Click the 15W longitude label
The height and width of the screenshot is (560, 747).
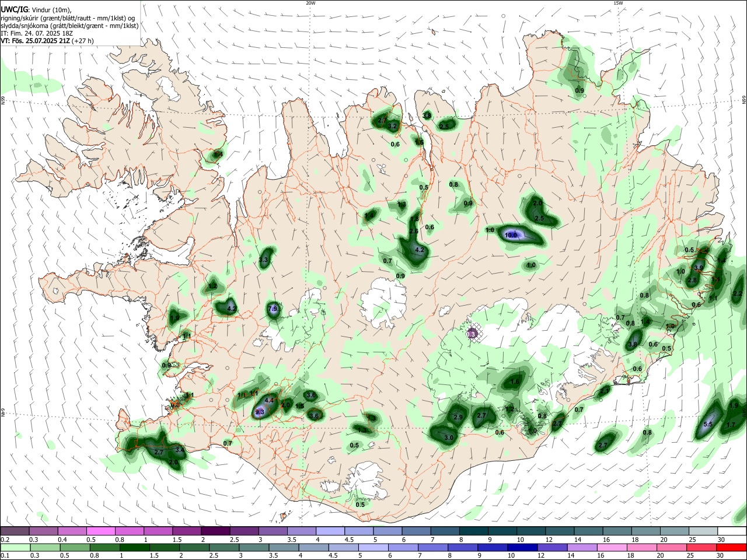click(x=618, y=3)
